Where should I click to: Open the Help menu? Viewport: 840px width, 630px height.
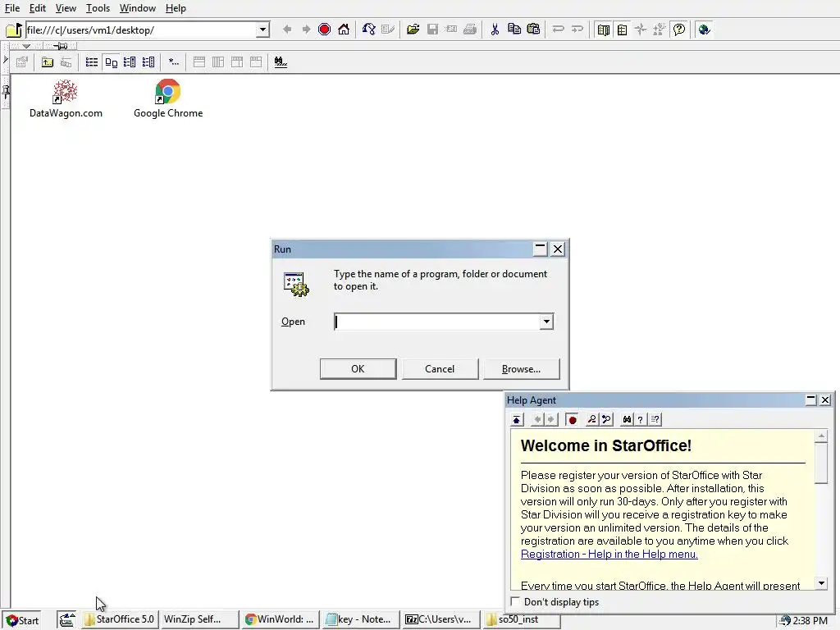(176, 8)
